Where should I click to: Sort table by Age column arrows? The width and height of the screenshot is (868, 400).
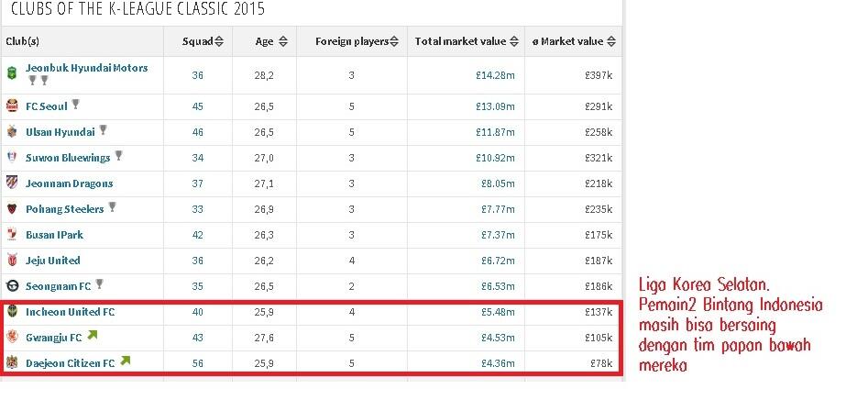(283, 41)
